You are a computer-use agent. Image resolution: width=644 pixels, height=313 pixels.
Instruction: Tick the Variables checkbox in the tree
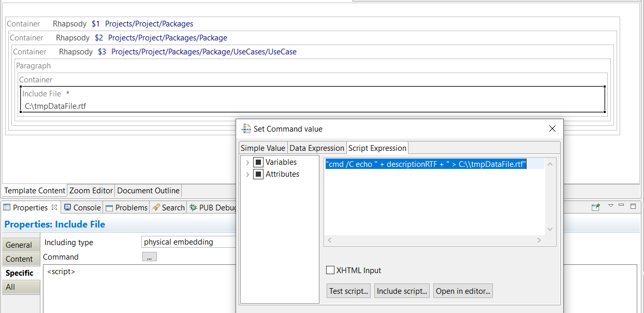tap(258, 162)
